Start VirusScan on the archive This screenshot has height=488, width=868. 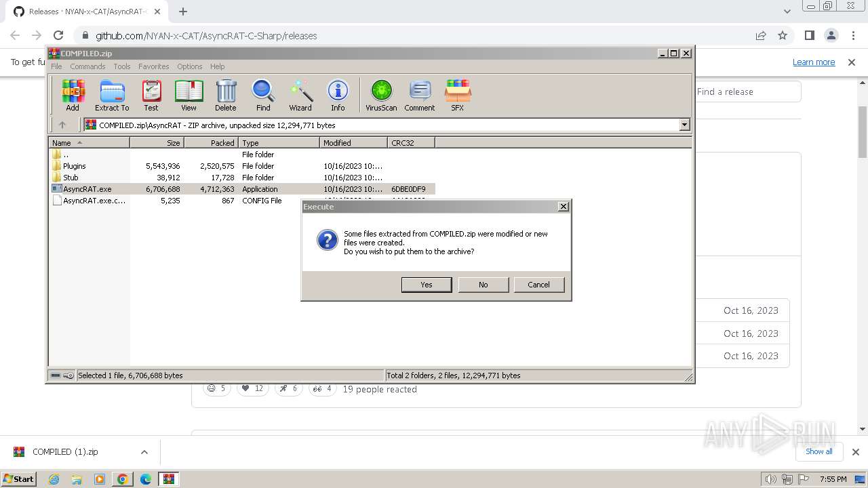pyautogui.click(x=381, y=95)
